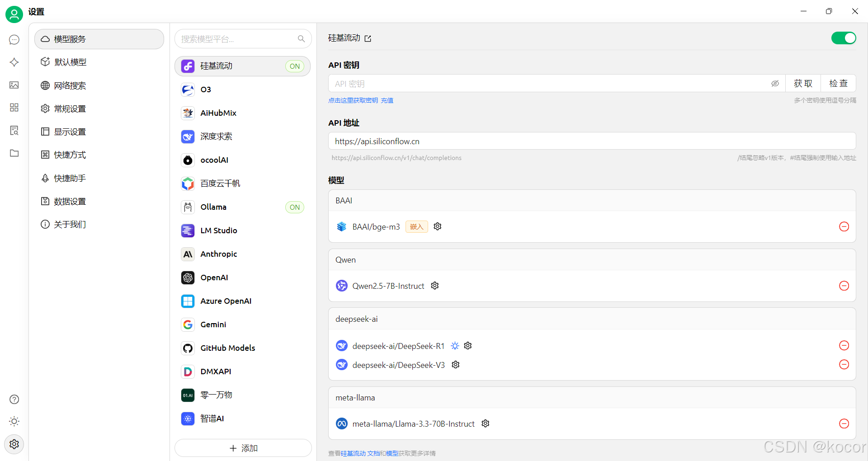Select the Ollama provider
This screenshot has height=461, width=868.
243,207
